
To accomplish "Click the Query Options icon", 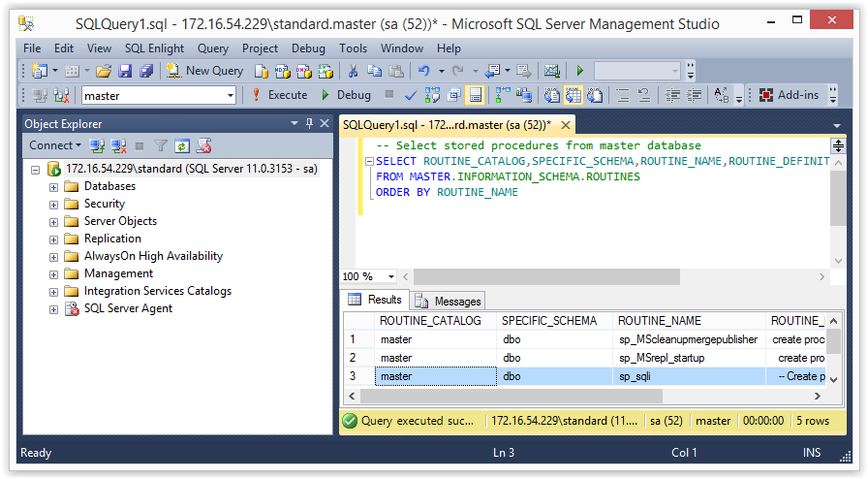I will 454,95.
